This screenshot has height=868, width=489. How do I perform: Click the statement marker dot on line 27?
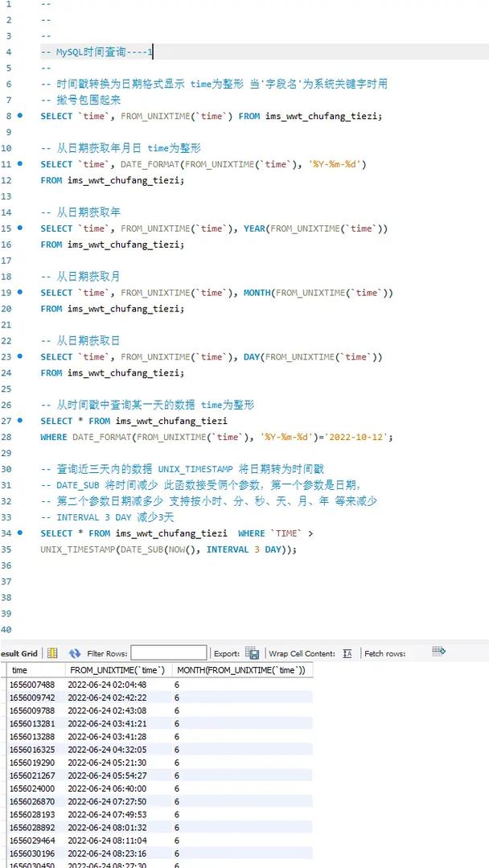click(x=20, y=421)
